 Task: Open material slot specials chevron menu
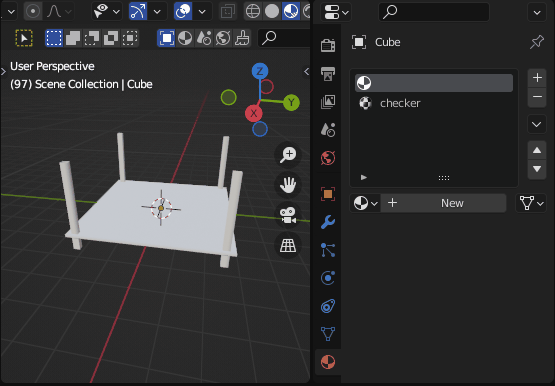[537, 124]
